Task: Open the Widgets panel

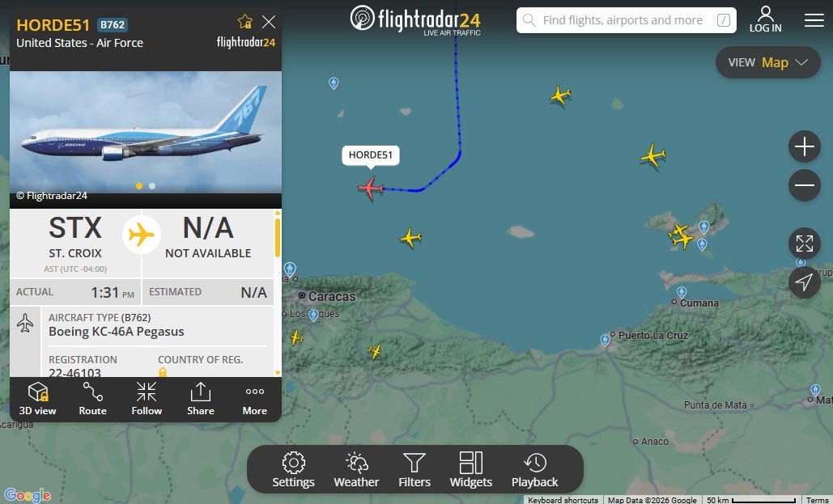Action: click(x=470, y=470)
